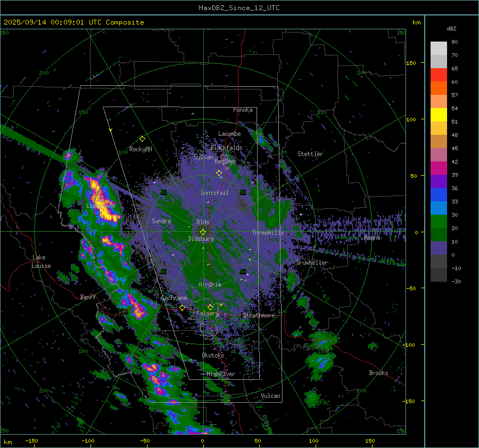The width and height of the screenshot is (479, 448).
Task: Click the MaxDBZ_Since_12_UTC title
Action: 239,8
